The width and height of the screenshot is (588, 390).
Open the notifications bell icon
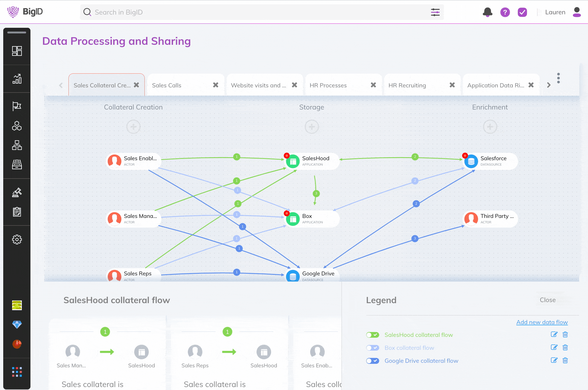[487, 12]
